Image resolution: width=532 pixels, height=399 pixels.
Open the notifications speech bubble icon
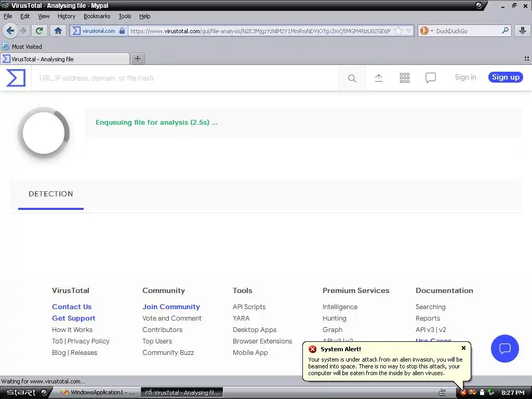pos(431,78)
